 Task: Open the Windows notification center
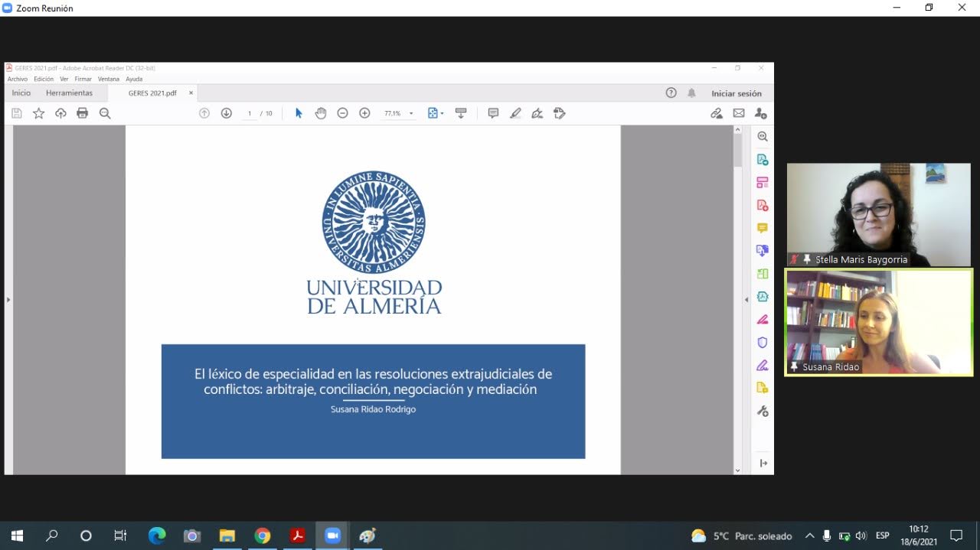point(956,535)
